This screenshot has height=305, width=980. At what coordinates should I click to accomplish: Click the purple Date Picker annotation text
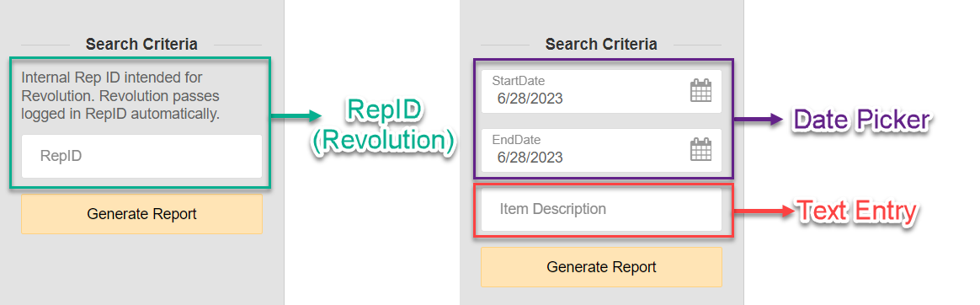pos(861,120)
